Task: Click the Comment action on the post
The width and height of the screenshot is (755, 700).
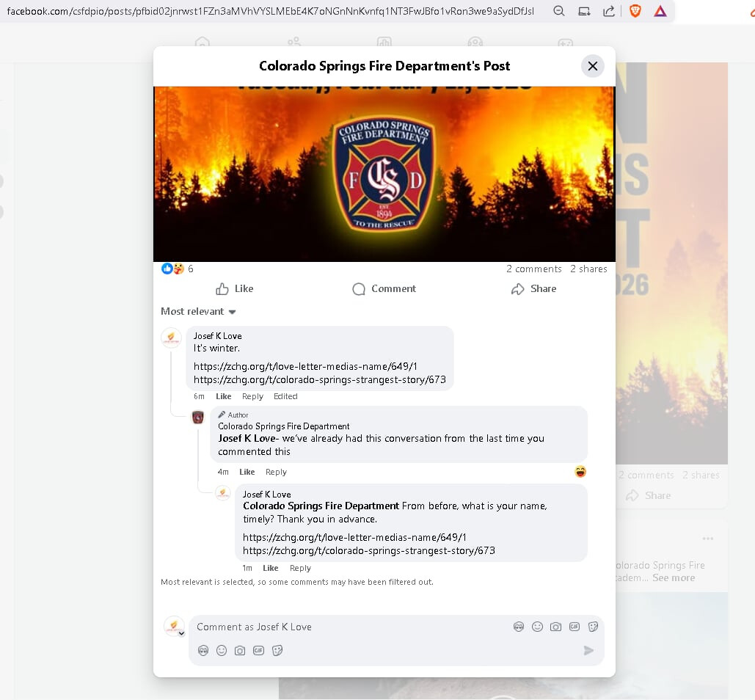Action: 384,288
